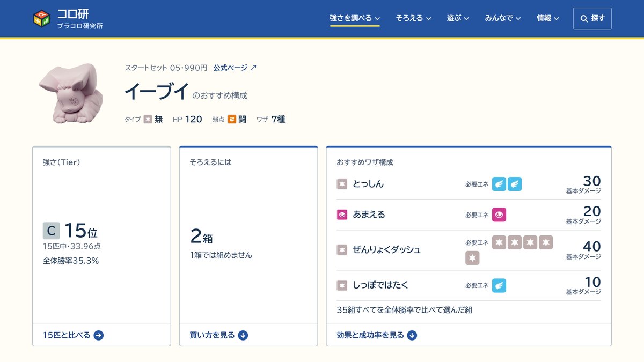
Task: Click the pink eye energy icon for あまえる
Action: click(499, 215)
